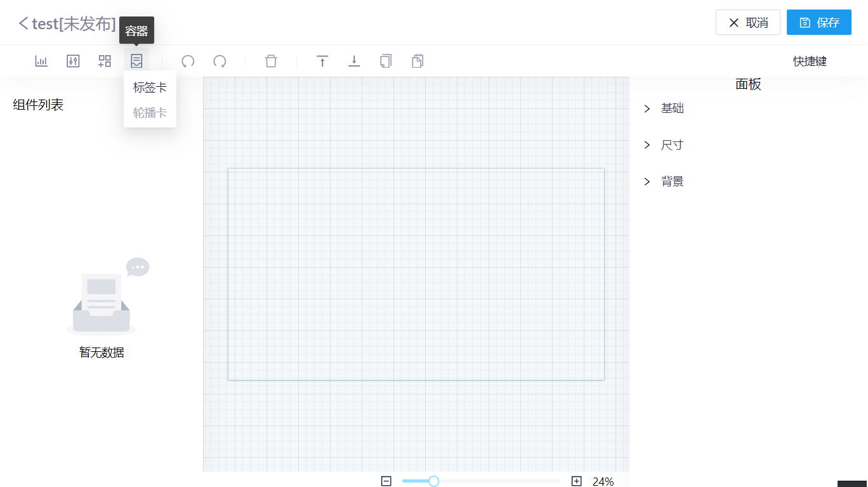Click the 面板 panel heading
This screenshot has width=868, height=487.
748,84
